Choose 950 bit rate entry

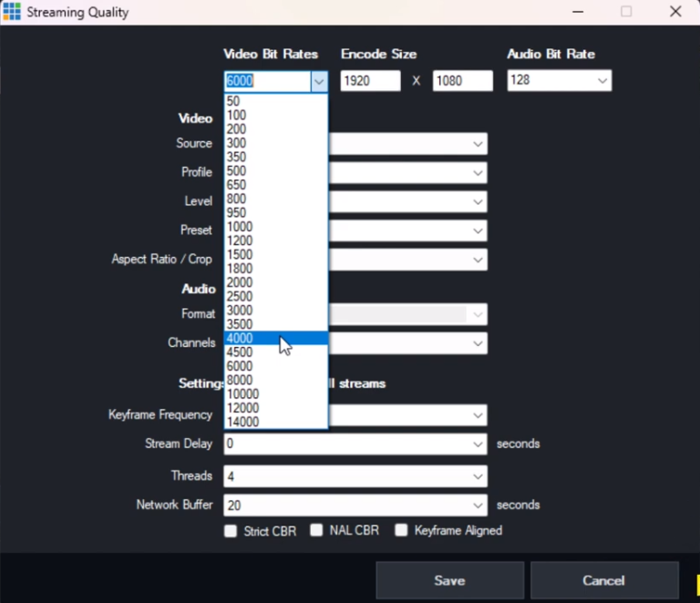pyautogui.click(x=276, y=213)
